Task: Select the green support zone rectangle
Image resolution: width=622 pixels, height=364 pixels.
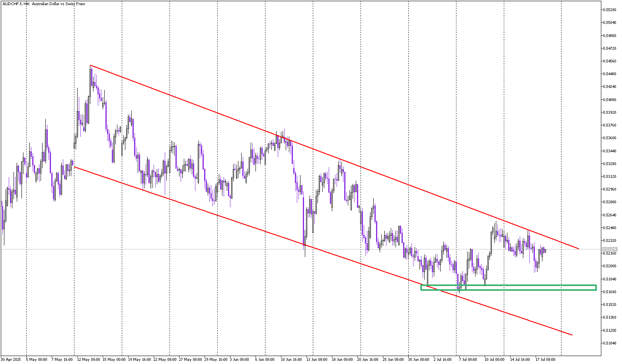Action: [508, 288]
